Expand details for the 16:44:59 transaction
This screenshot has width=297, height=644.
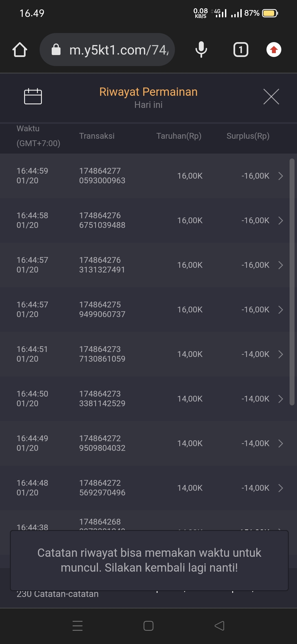[280, 176]
